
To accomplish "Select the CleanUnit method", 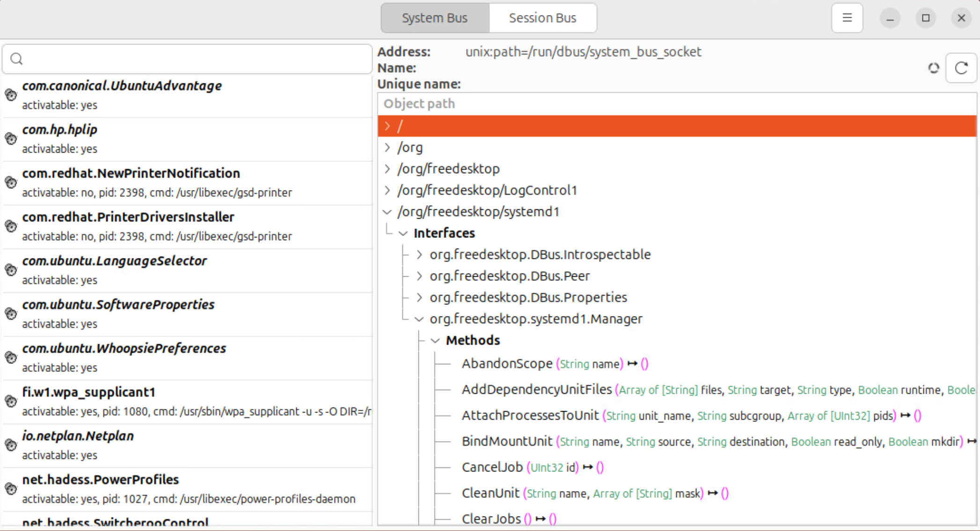I will point(595,493).
